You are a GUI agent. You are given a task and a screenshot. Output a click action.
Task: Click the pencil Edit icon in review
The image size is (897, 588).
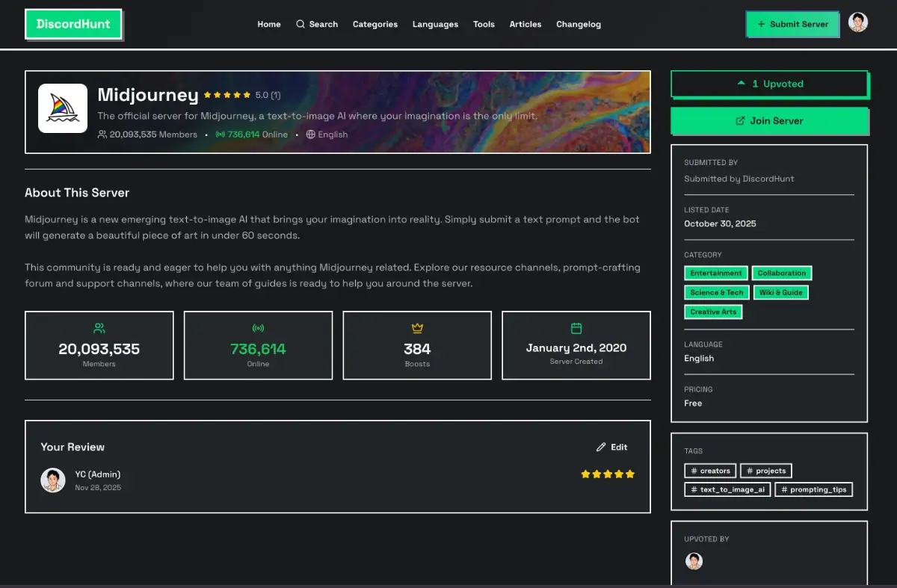tap(601, 447)
